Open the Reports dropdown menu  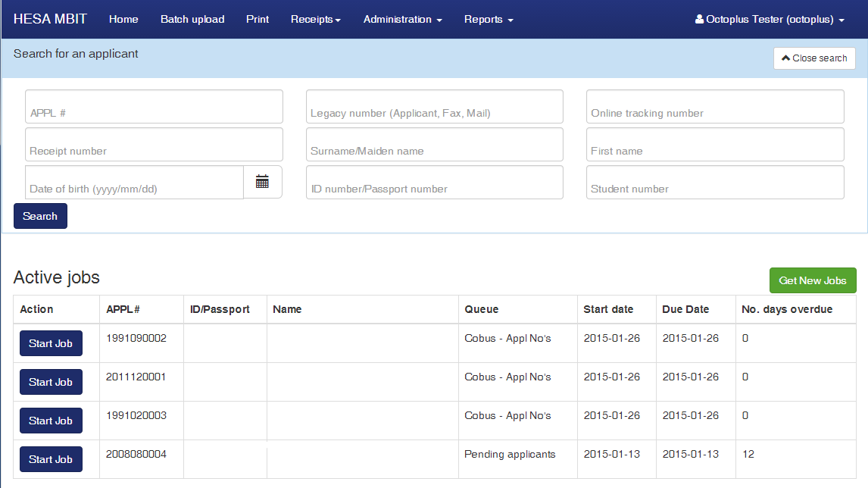point(488,19)
